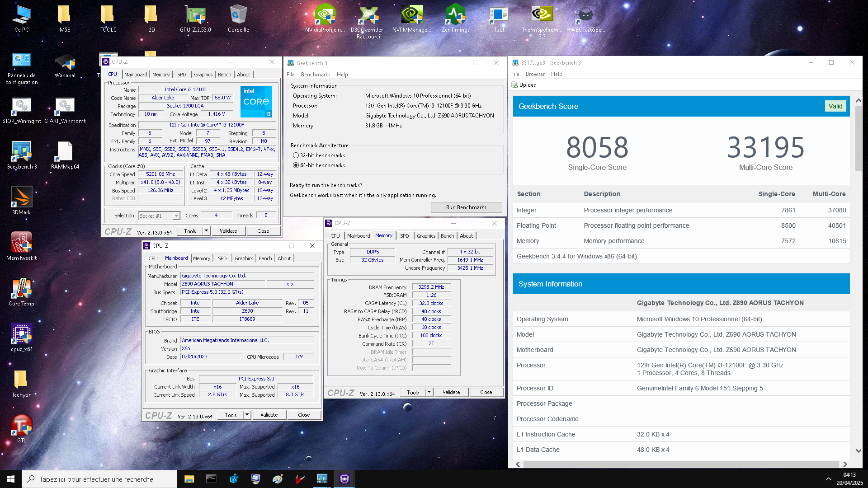Open Tools dropdown arrow in CPU-Z Memory window
The width and height of the screenshot is (868, 488).
429,392
